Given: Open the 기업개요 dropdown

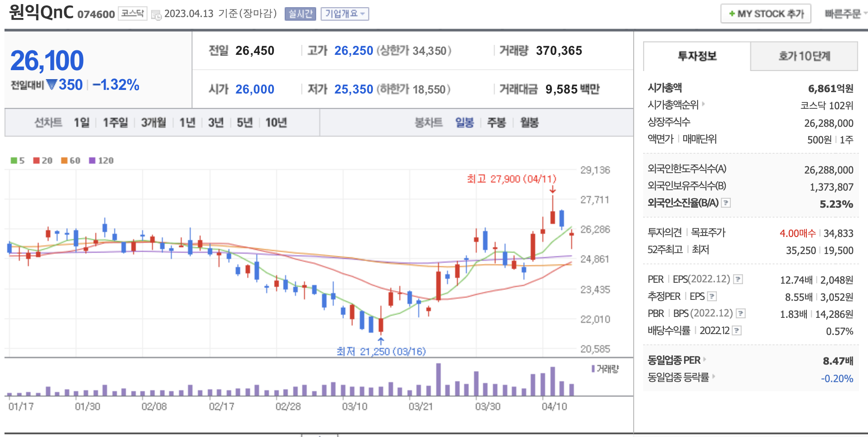Looking at the screenshot, I should point(345,14).
